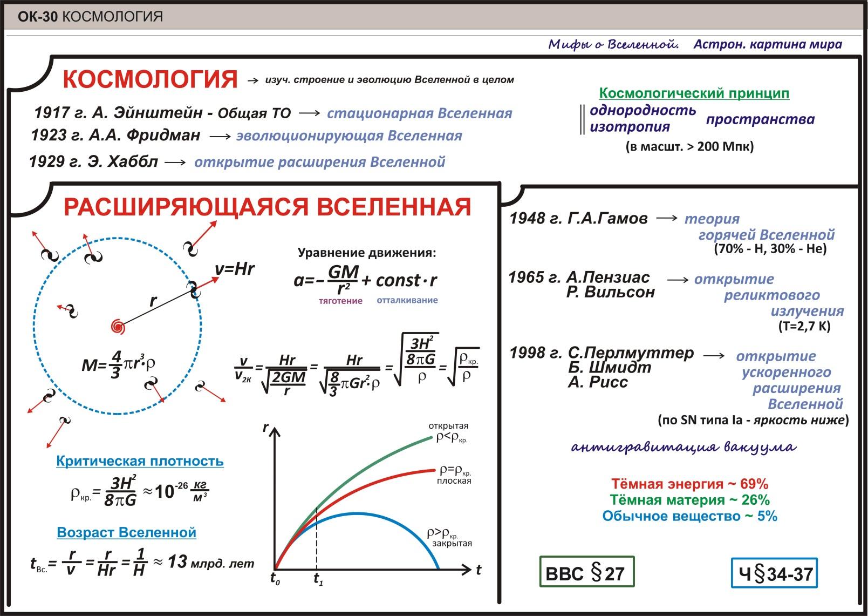The height and width of the screenshot is (616, 868).
Task: Click the word однородность
Action: pos(643,111)
